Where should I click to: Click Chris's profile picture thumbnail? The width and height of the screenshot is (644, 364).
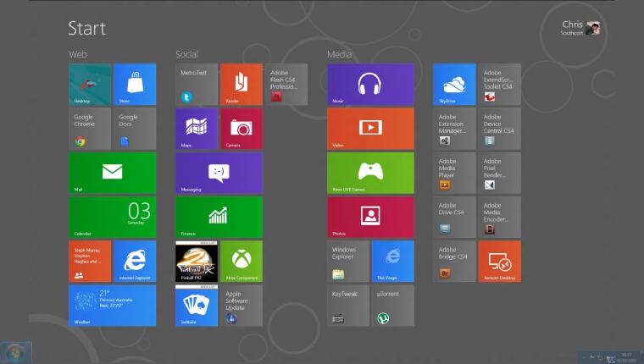pyautogui.click(x=593, y=28)
